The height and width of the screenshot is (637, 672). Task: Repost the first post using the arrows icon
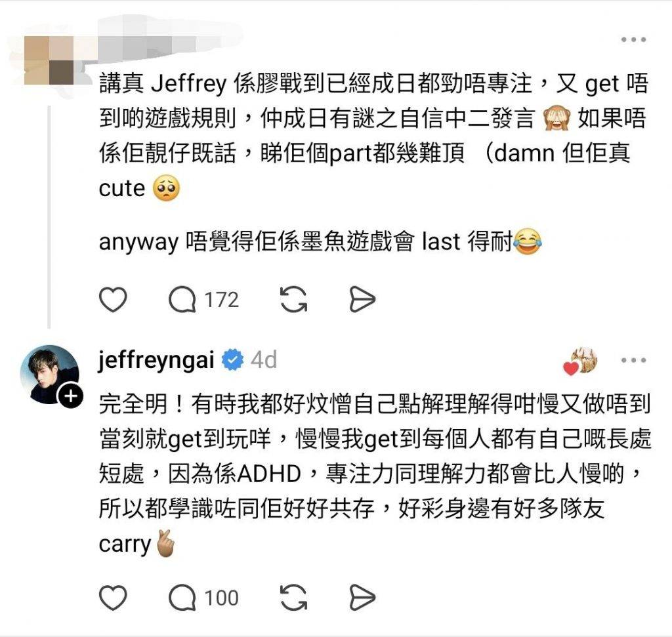(x=293, y=299)
